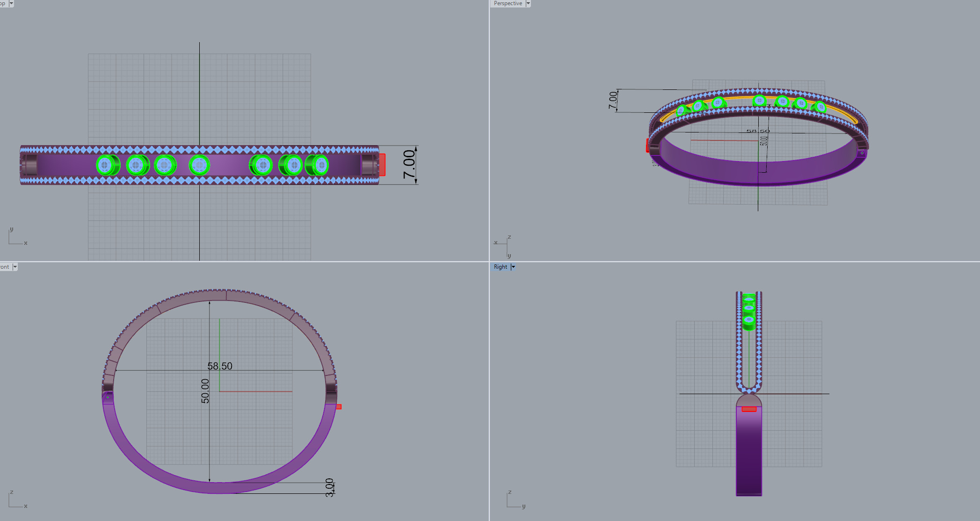The width and height of the screenshot is (980, 521).
Task: Activate the Perspective viewport title label
Action: pyautogui.click(x=508, y=3)
